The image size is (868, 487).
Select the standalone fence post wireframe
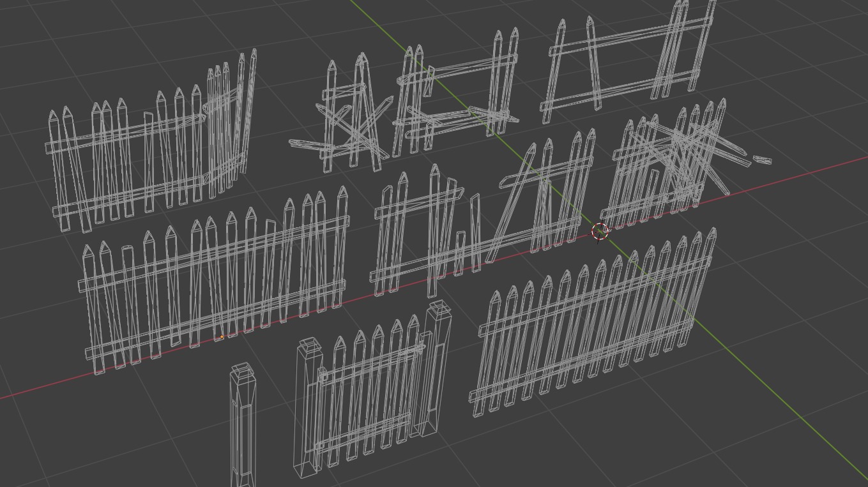click(x=243, y=425)
